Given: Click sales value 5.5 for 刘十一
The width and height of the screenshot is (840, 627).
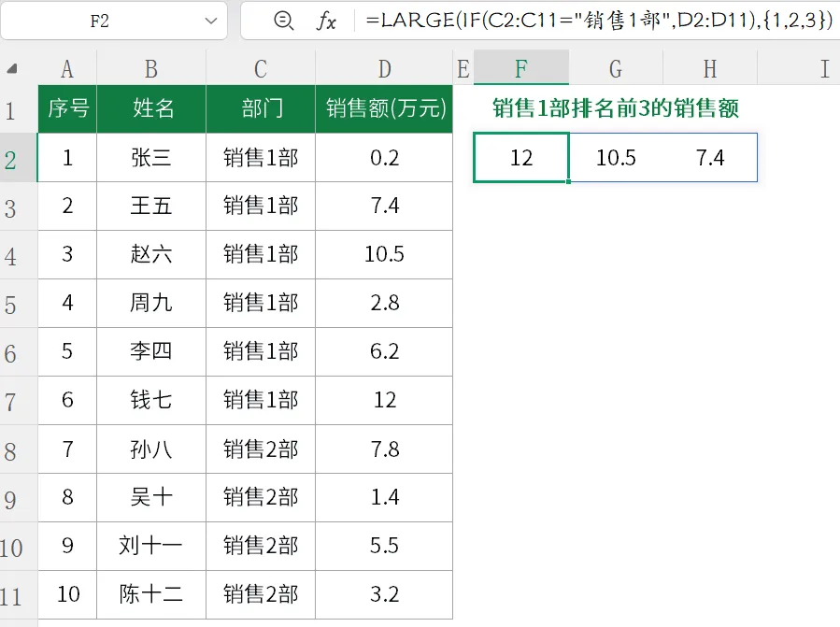Looking at the screenshot, I should pos(384,546).
